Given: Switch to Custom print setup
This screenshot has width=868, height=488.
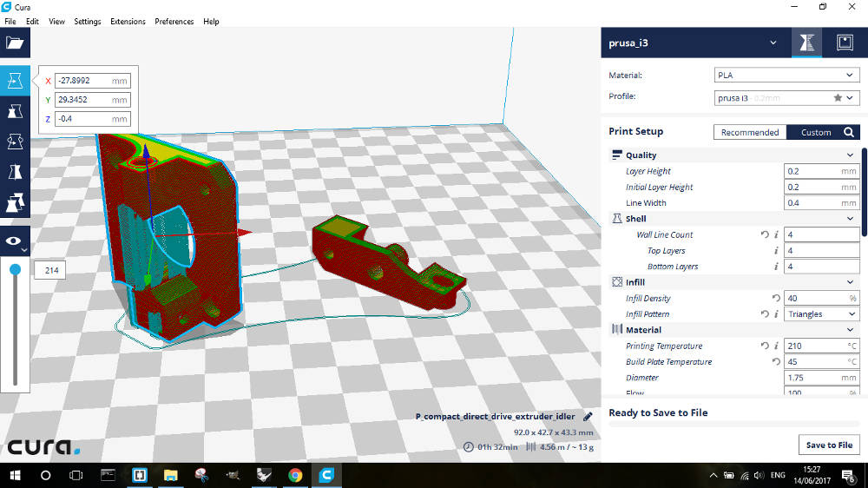Looking at the screenshot, I should point(816,132).
